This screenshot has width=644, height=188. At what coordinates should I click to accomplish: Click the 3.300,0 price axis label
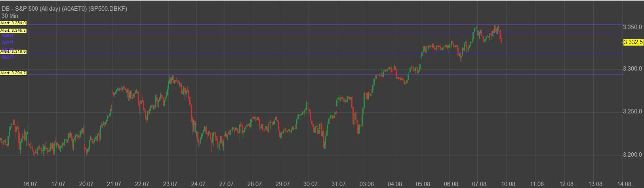pyautogui.click(x=632, y=69)
